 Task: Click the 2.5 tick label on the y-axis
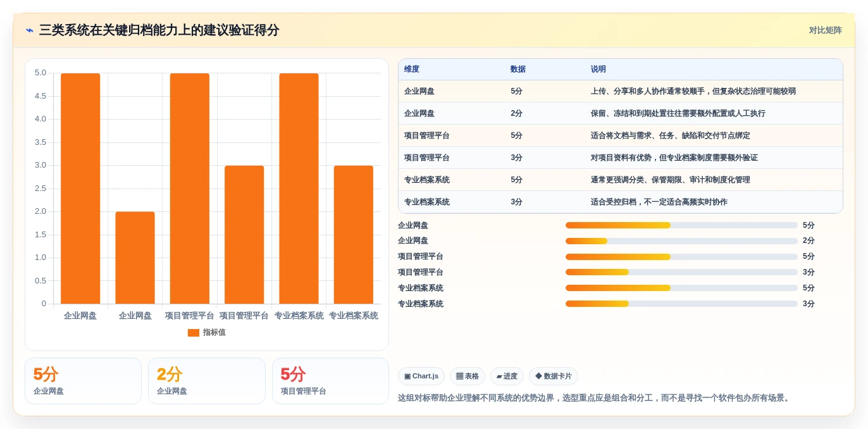coord(40,189)
